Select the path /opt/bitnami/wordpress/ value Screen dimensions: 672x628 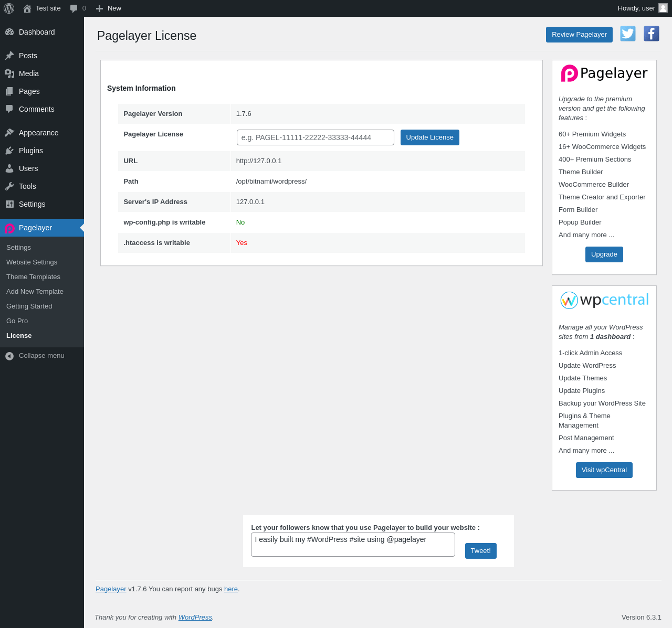(x=271, y=182)
